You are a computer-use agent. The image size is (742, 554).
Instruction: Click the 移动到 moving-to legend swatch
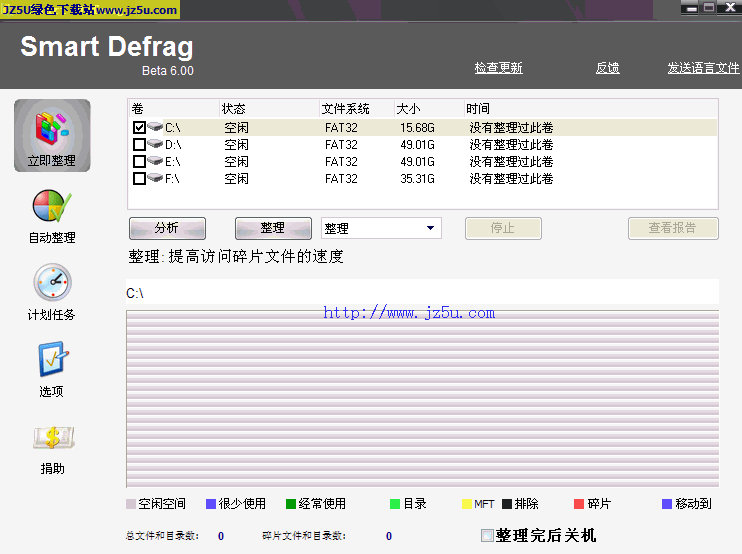click(x=667, y=504)
